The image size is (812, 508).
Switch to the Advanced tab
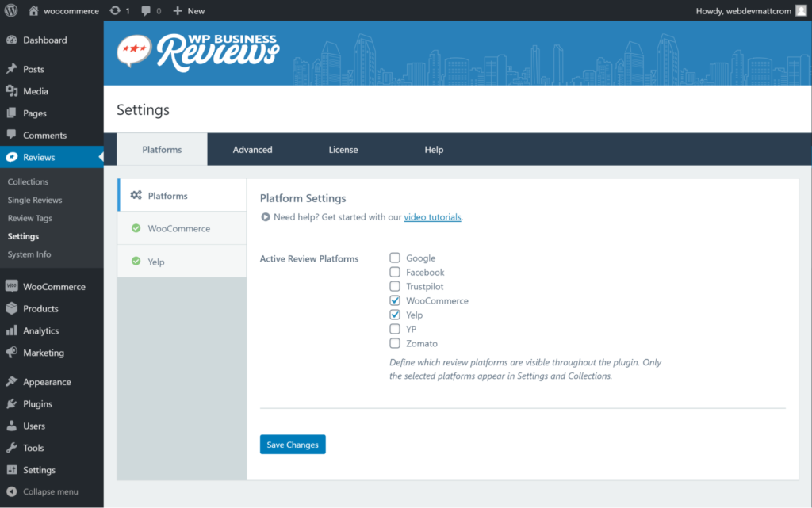pyautogui.click(x=253, y=150)
